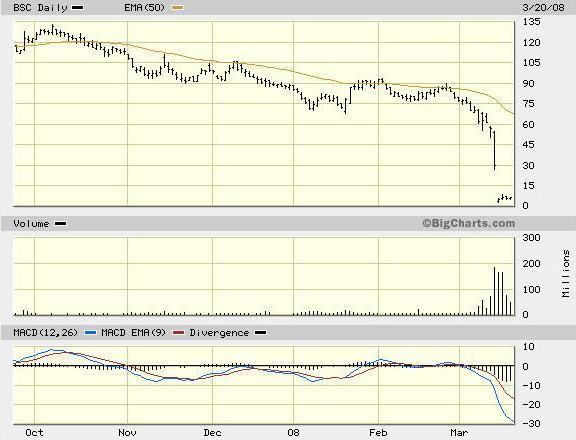Image resolution: width=576 pixels, height=440 pixels.
Task: Click the "Mar" month label
Action: pos(459,433)
